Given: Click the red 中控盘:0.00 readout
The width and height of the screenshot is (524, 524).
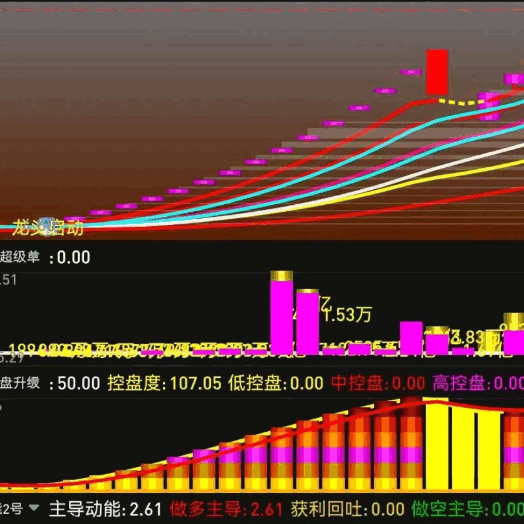Looking at the screenshot, I should click(x=378, y=383).
